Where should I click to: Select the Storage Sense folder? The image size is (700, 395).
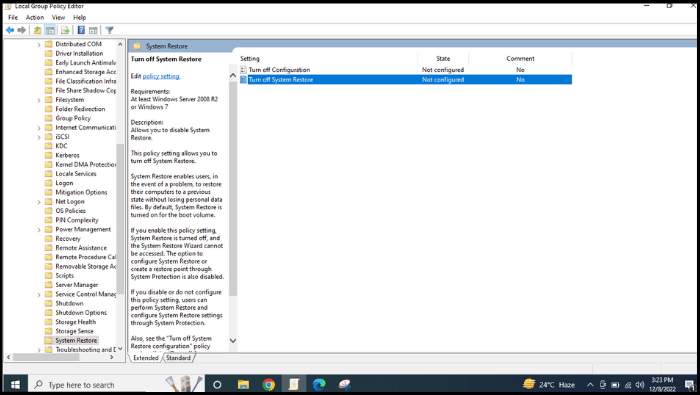[x=74, y=331]
